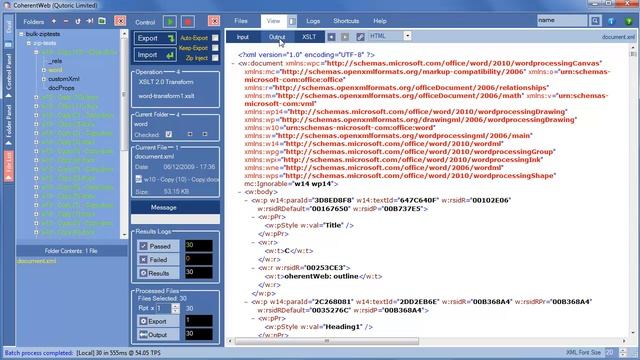Enable the Auto-Export checkbox
This screenshot has width=640, height=360.
pyautogui.click(x=215, y=38)
